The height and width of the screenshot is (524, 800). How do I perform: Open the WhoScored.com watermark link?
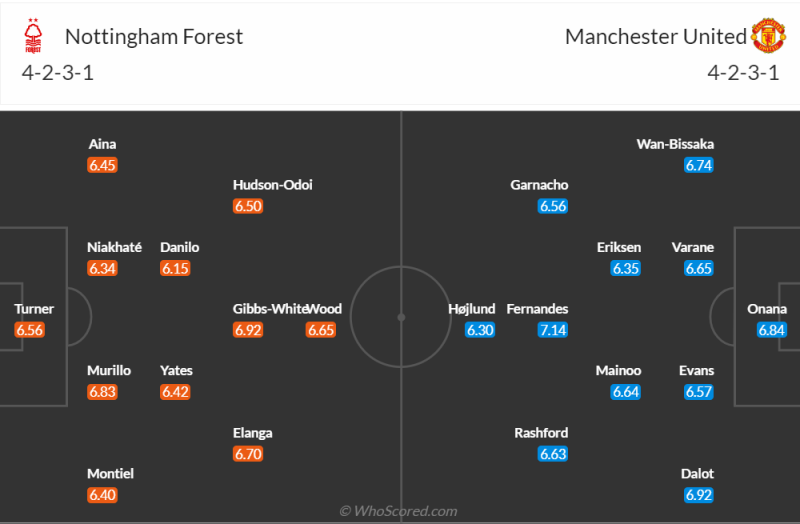click(x=399, y=511)
